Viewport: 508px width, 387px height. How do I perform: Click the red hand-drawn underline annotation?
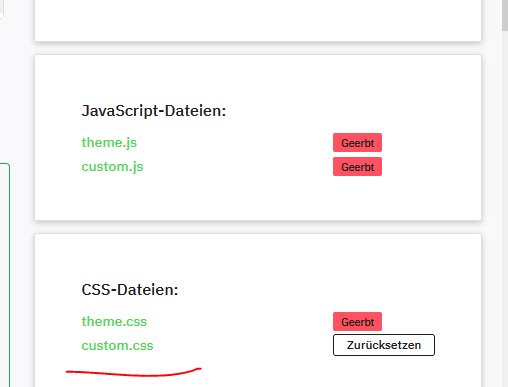click(133, 372)
